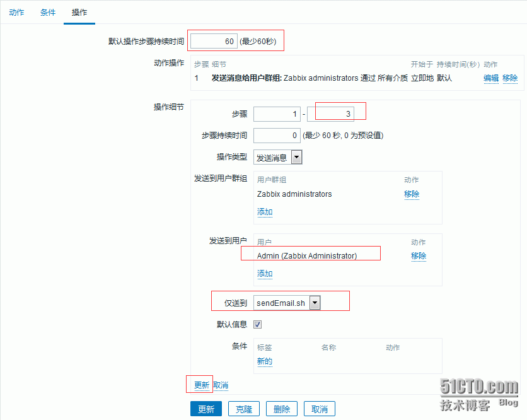Switch to the 条件 tab

click(x=48, y=13)
